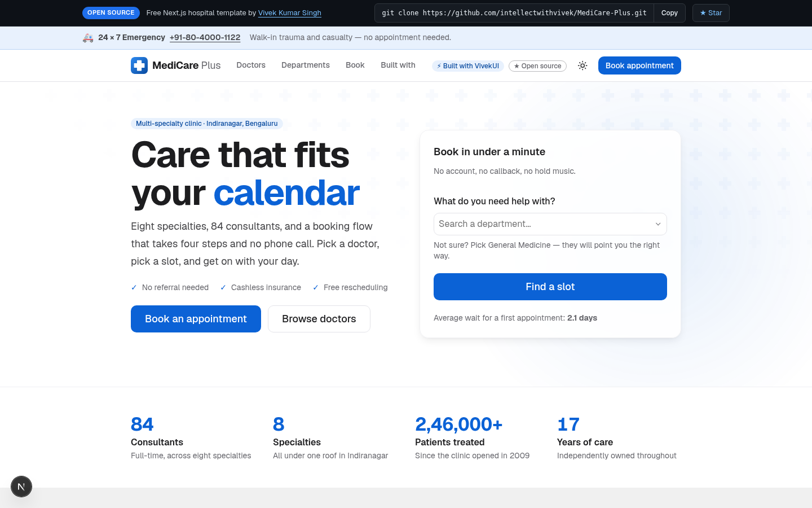Click the git clone command text

pyautogui.click(x=514, y=13)
